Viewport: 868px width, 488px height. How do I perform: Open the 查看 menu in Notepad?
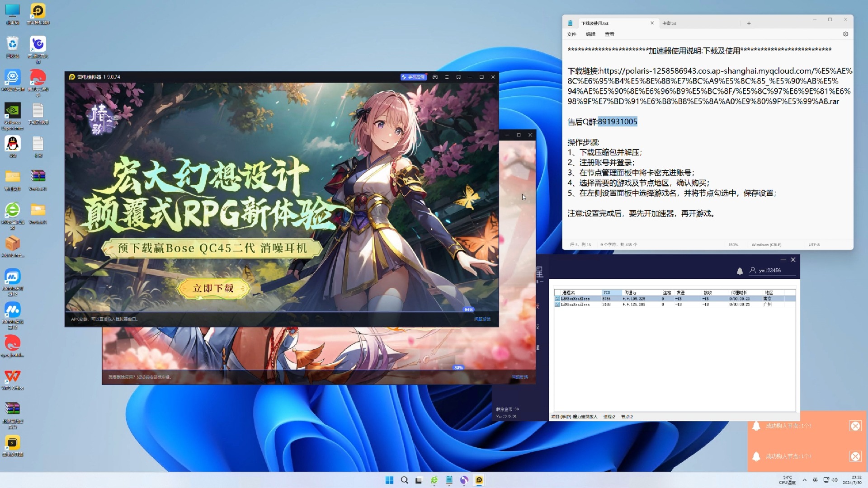coord(609,34)
